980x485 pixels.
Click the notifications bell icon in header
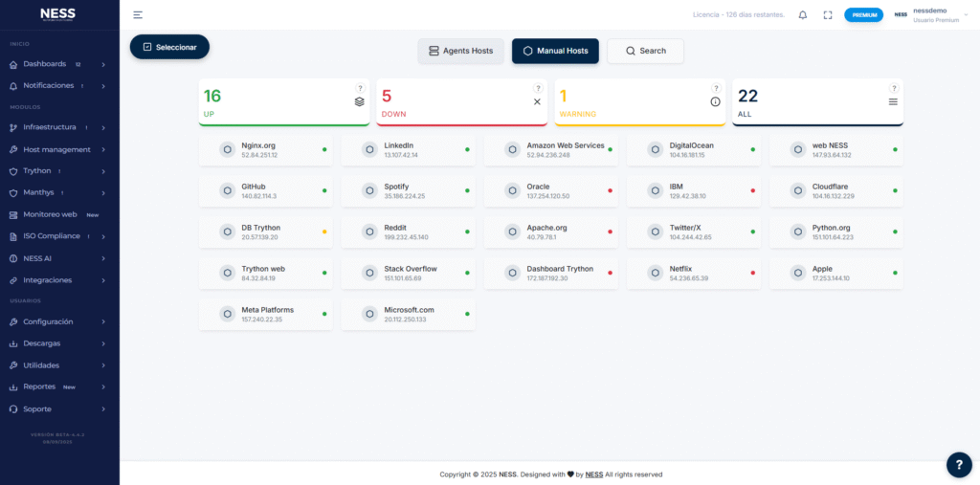[802, 14]
